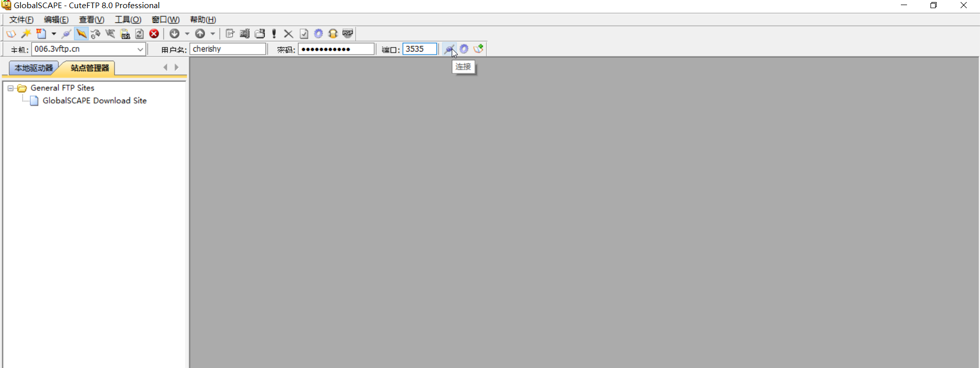The image size is (980, 368).
Task: Click the username field containing cherishy
Action: [228, 49]
